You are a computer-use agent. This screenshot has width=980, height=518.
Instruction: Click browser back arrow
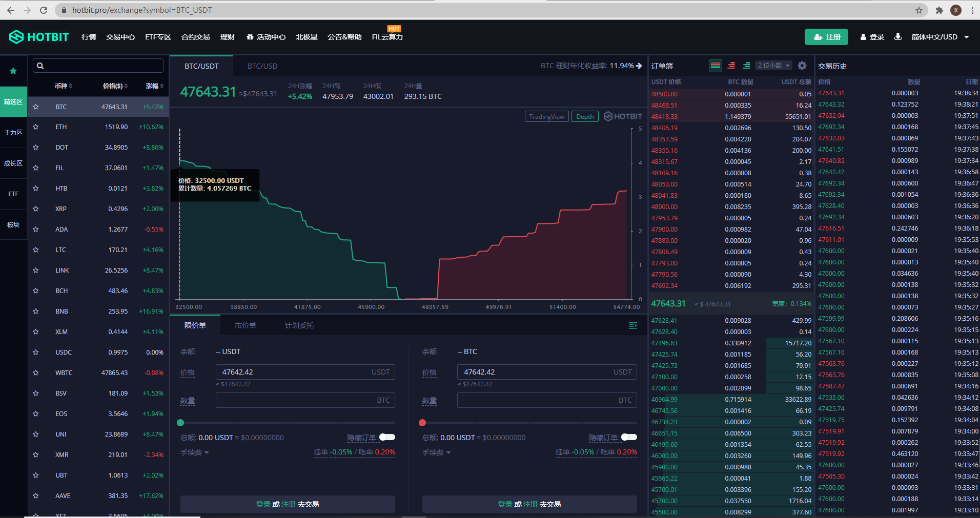coord(11,10)
